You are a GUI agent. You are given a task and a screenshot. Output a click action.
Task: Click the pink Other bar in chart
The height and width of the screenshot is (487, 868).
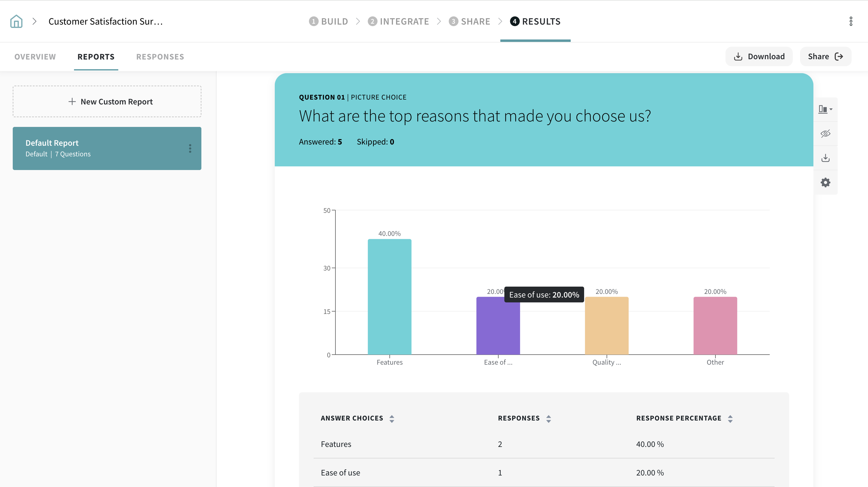coord(715,325)
